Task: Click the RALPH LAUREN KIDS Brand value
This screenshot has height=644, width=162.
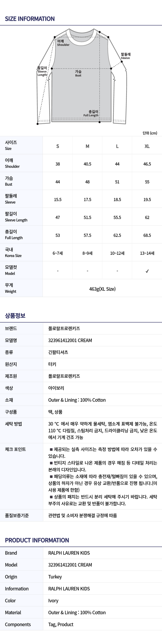Action: coord(69,553)
